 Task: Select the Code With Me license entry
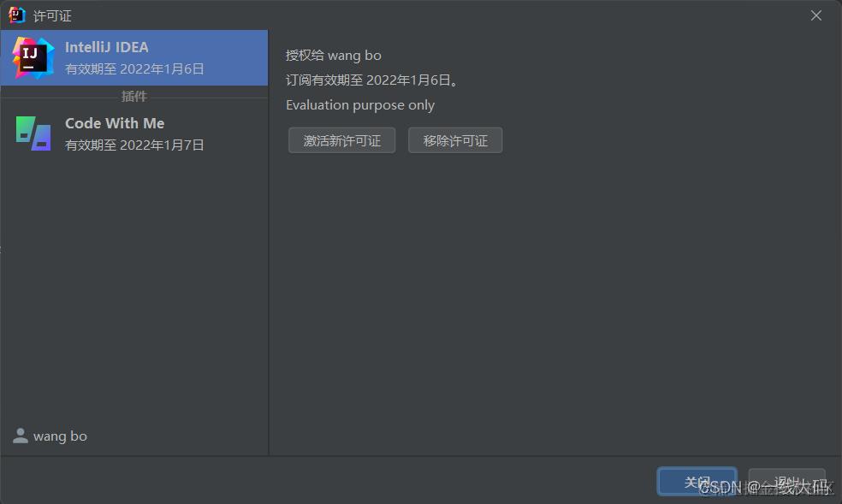pyautogui.click(x=134, y=133)
